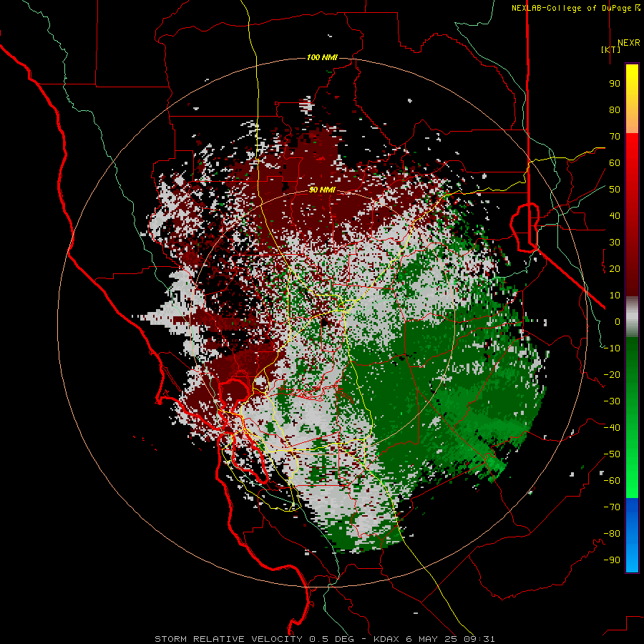
Task: Click the 80 value on velocity scale
Action: [x=615, y=110]
